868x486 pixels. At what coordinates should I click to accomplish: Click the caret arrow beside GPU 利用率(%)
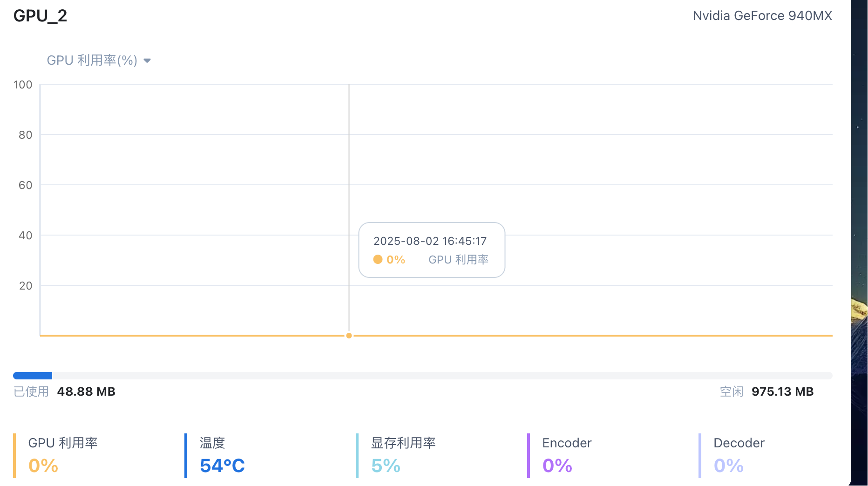coord(147,61)
